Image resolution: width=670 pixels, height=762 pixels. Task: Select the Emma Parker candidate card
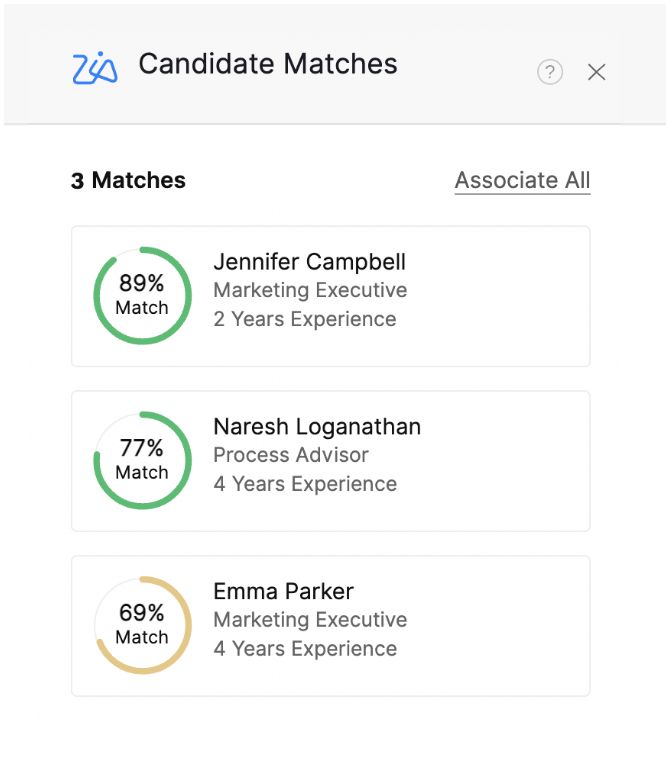[331, 625]
